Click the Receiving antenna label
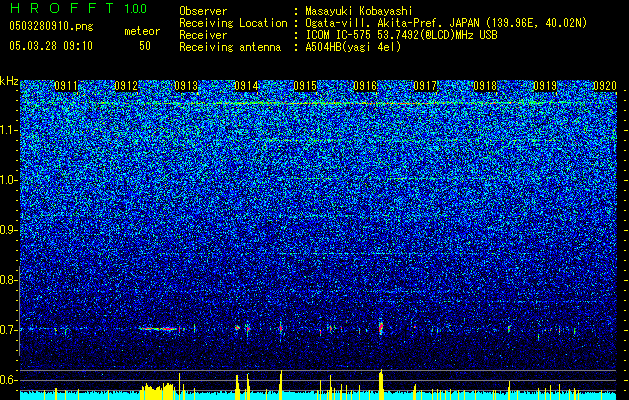 (x=230, y=47)
